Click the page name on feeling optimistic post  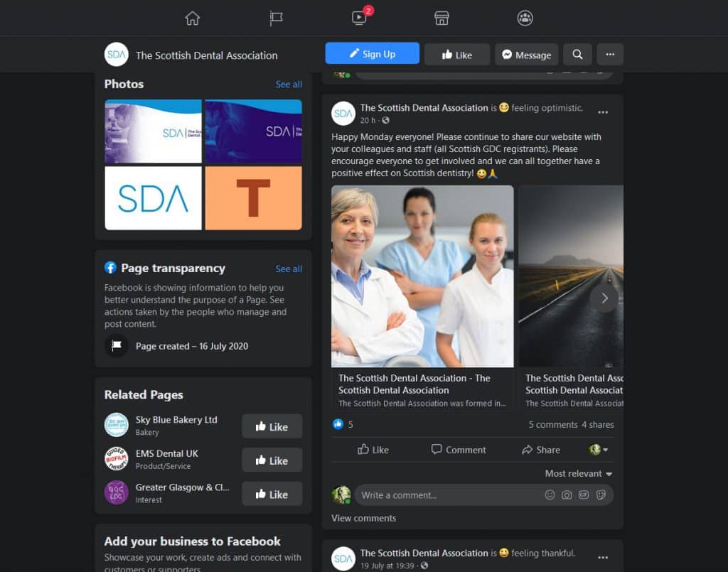pyautogui.click(x=424, y=107)
